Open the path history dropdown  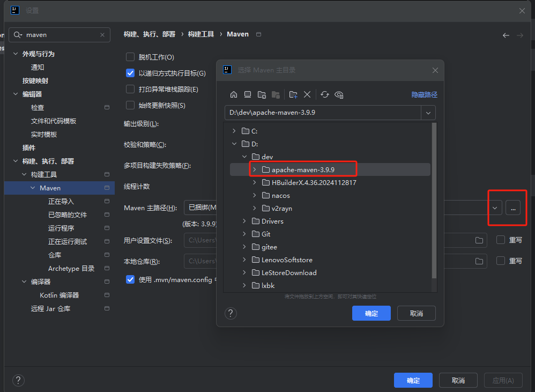point(428,113)
